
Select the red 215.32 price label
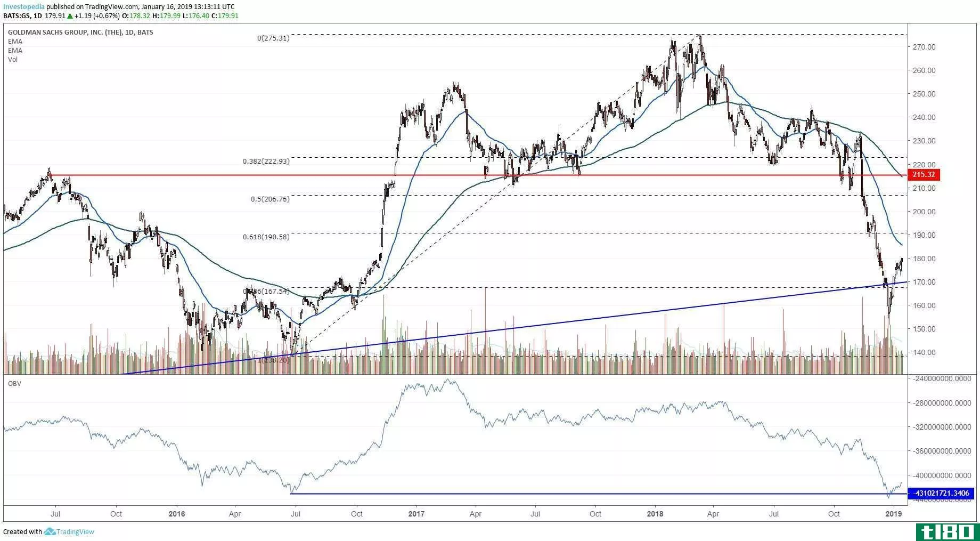click(925, 174)
